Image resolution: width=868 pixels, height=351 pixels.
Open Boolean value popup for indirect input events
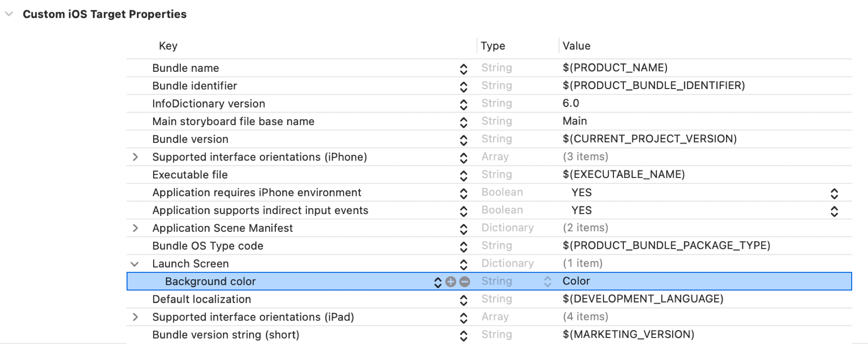coord(834,211)
